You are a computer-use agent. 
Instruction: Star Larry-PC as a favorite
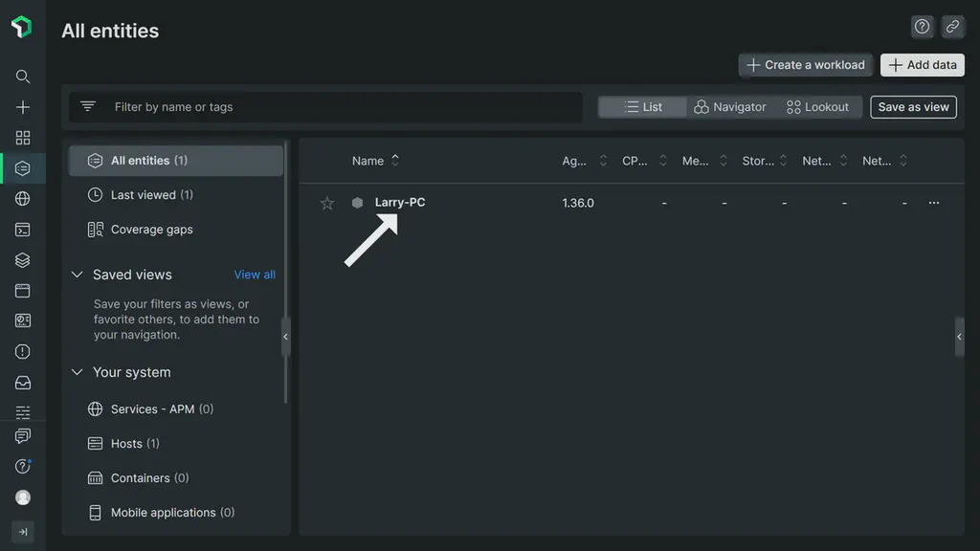326,202
